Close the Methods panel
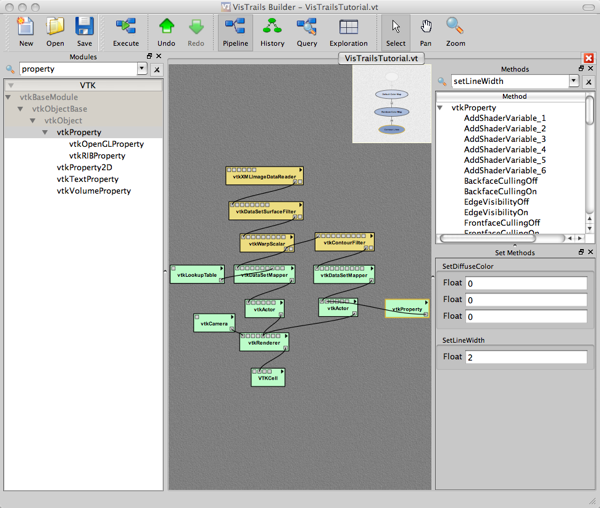The image size is (600, 508). tap(590, 68)
